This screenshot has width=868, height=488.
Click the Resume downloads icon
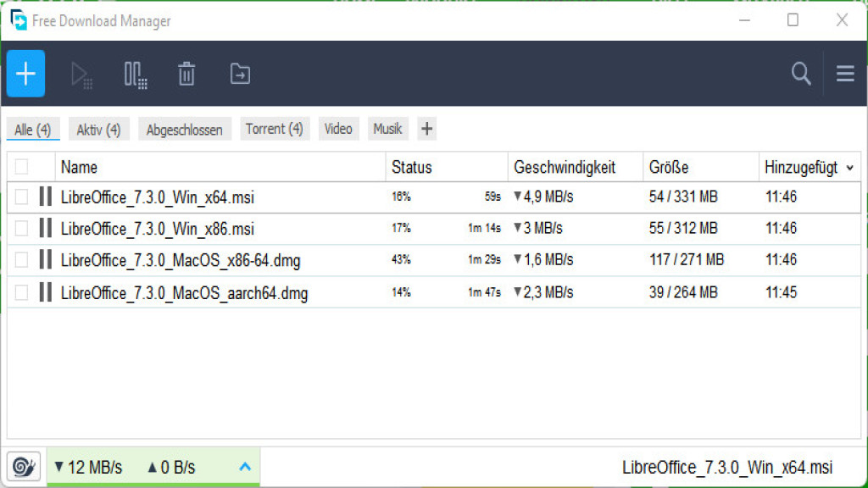tap(81, 74)
